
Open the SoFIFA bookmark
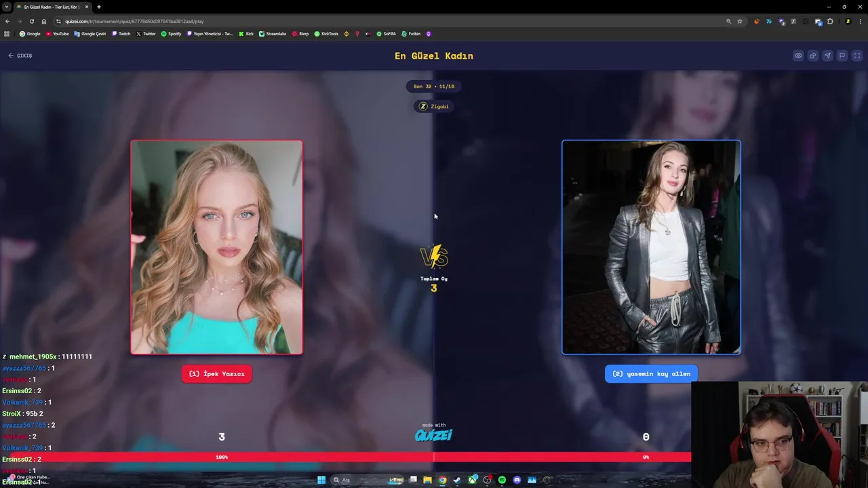point(387,34)
